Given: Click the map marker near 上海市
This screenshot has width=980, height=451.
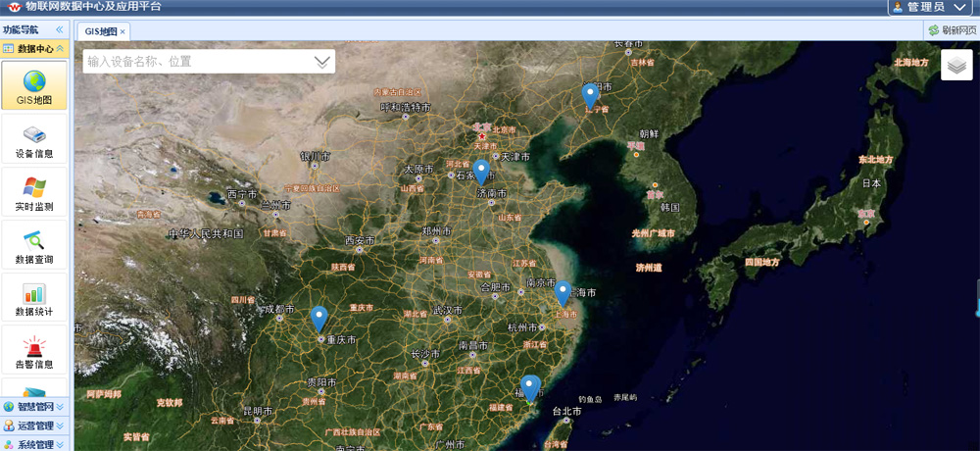Looking at the screenshot, I should [x=563, y=292].
